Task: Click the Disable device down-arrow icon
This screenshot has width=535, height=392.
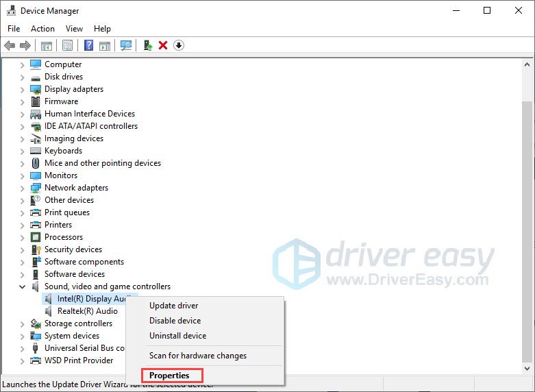Action: point(179,45)
